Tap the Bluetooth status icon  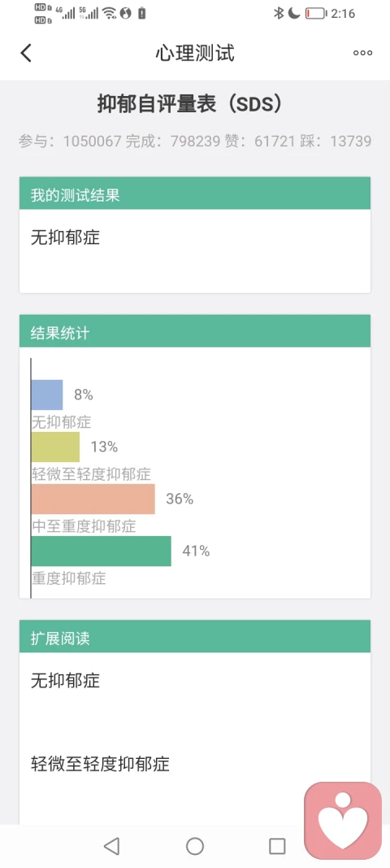tap(279, 13)
